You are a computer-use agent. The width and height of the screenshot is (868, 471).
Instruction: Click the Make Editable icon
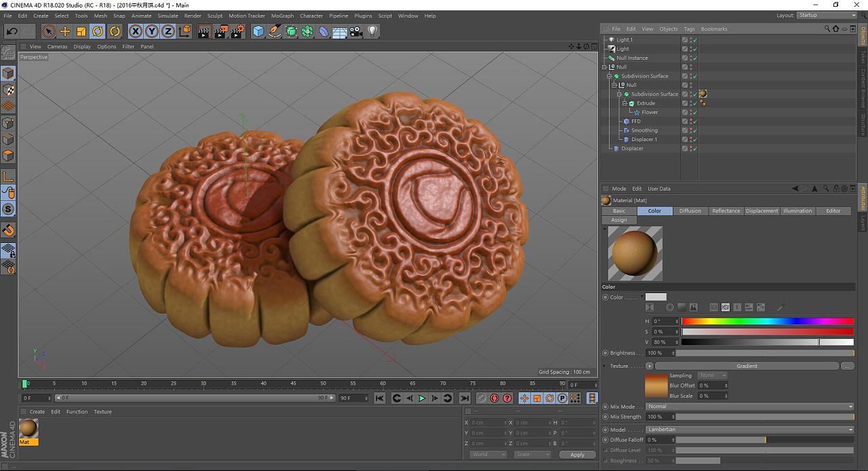click(8, 53)
